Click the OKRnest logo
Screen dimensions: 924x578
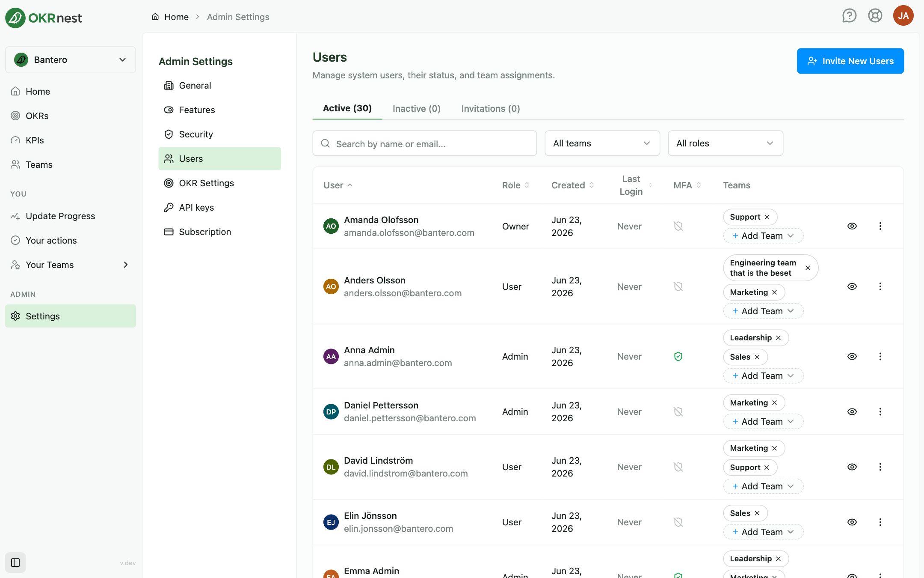44,18
